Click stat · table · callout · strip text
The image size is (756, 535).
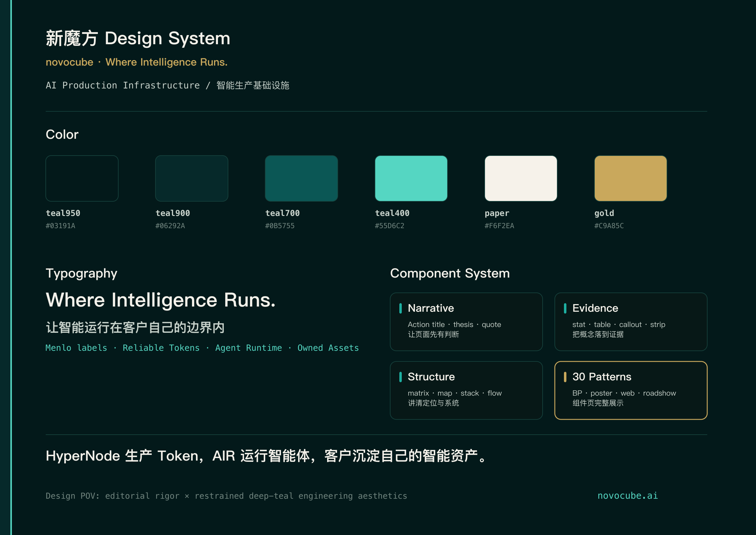(619, 325)
